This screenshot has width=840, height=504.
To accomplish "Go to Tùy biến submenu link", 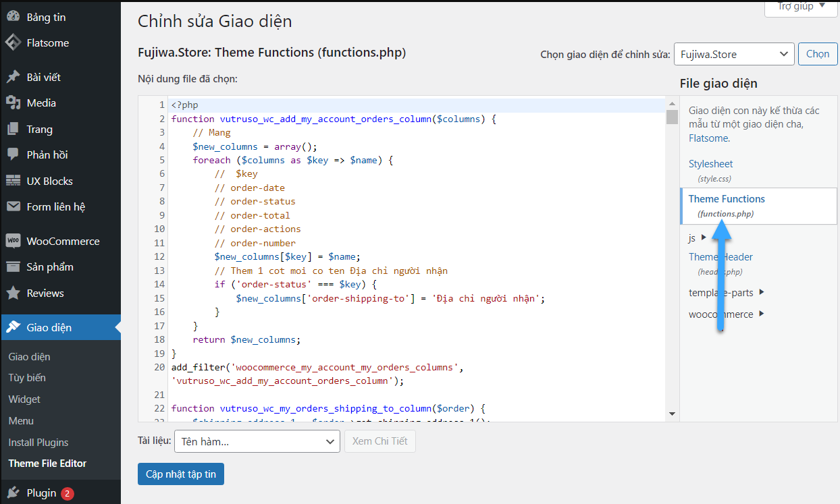I will click(27, 378).
